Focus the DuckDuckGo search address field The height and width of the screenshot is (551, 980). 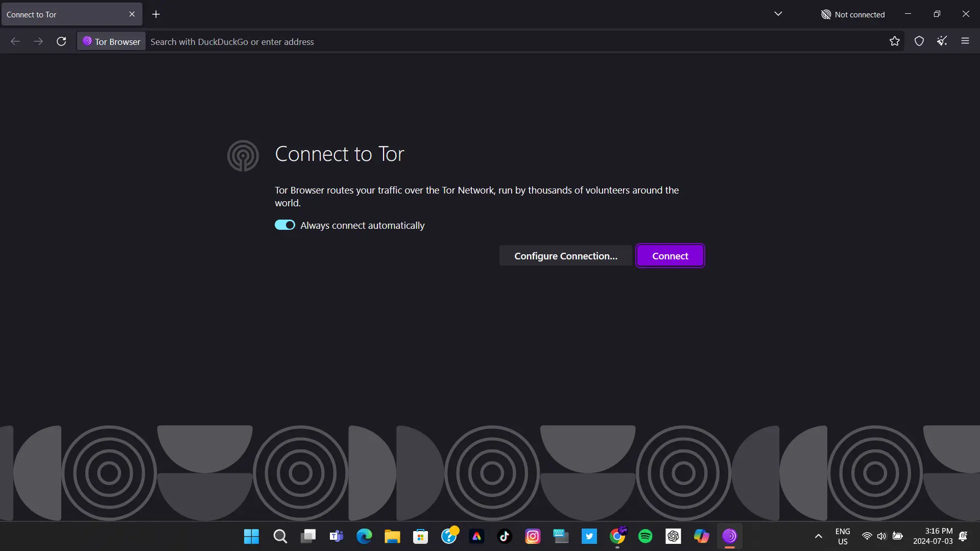click(516, 42)
